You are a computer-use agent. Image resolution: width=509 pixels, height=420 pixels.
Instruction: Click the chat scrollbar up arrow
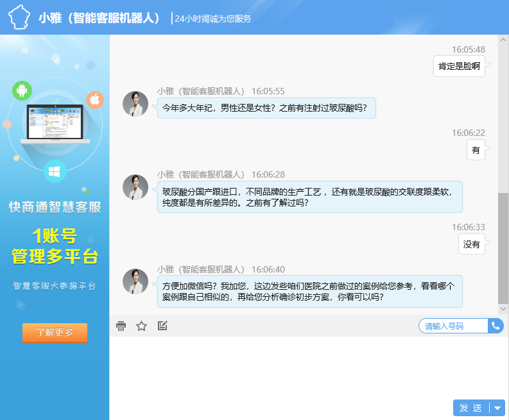pyautogui.click(x=503, y=40)
